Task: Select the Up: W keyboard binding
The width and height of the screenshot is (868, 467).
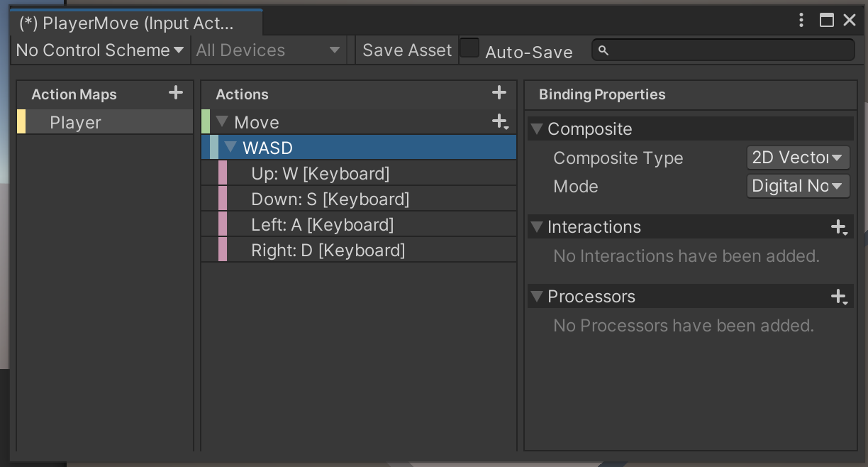Action: pyautogui.click(x=320, y=174)
